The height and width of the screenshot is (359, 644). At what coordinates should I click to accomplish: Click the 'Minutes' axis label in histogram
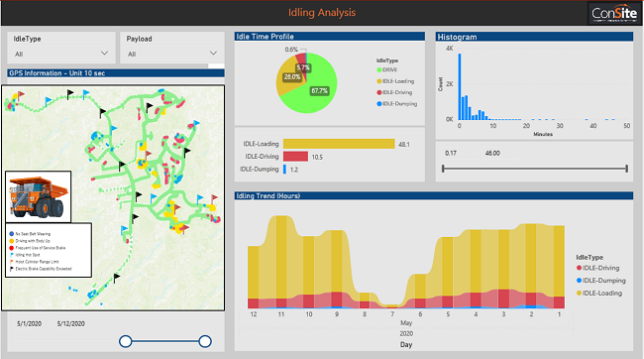(543, 135)
